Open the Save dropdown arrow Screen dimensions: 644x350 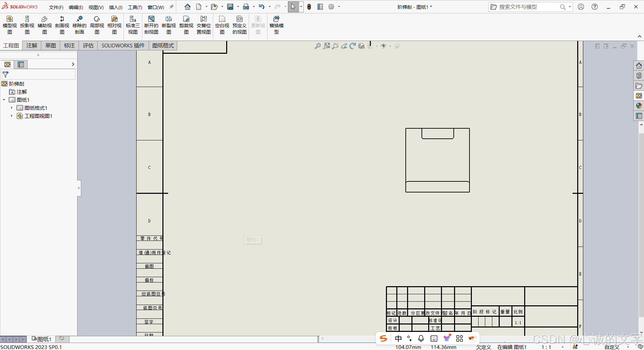click(x=238, y=7)
